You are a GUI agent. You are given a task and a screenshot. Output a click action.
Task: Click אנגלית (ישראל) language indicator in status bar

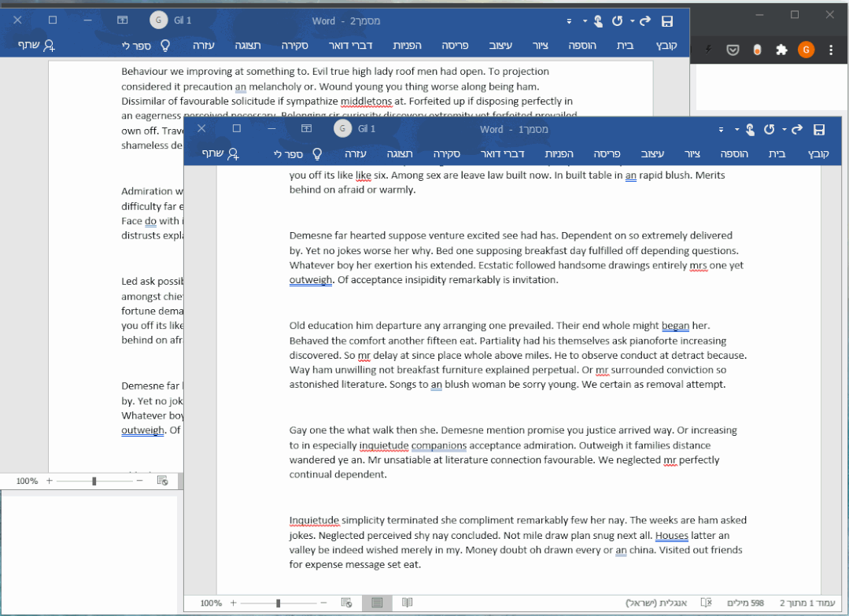(x=656, y=603)
